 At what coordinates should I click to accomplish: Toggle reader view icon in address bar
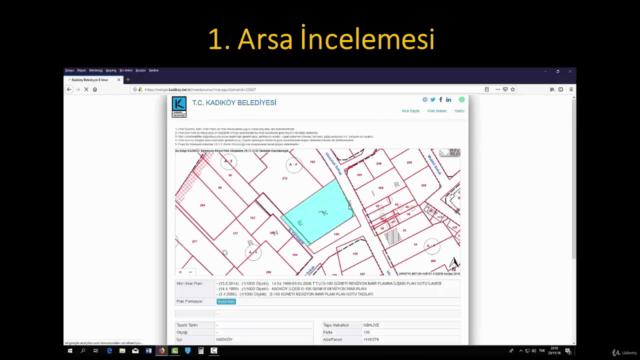(x=487, y=89)
